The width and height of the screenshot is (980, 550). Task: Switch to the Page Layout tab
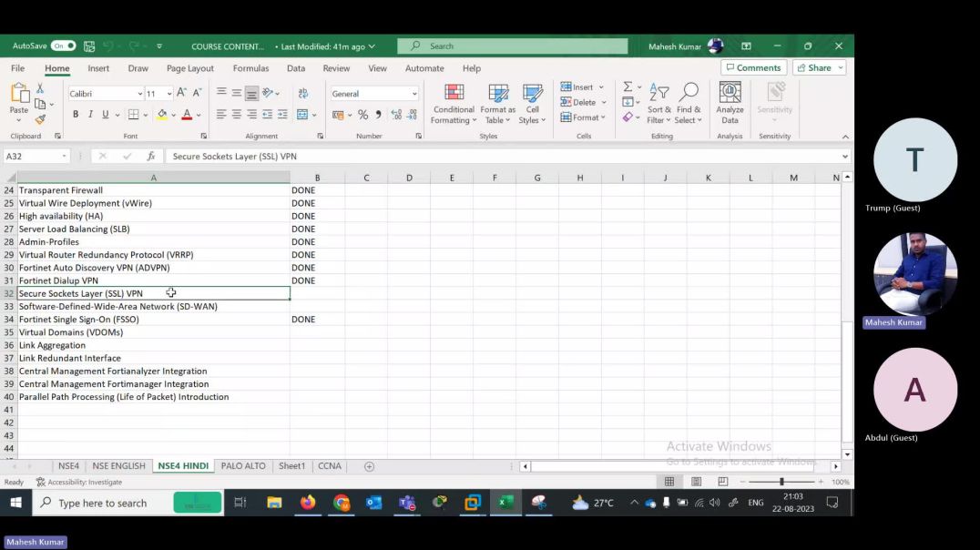[x=190, y=68]
